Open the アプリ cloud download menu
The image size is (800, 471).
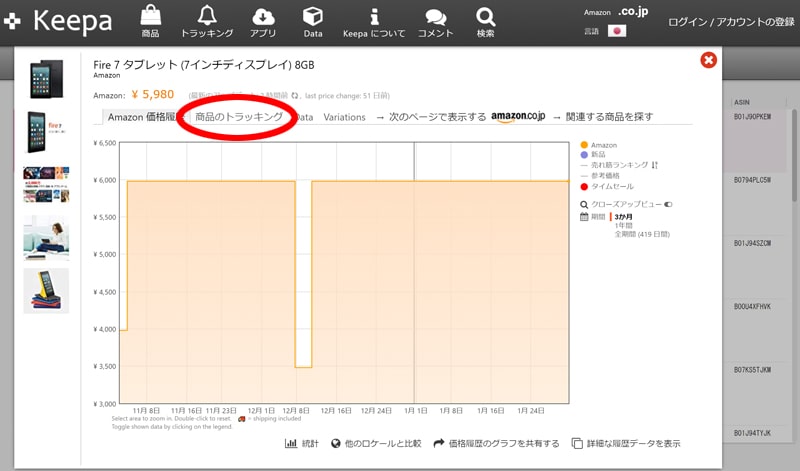(263, 21)
